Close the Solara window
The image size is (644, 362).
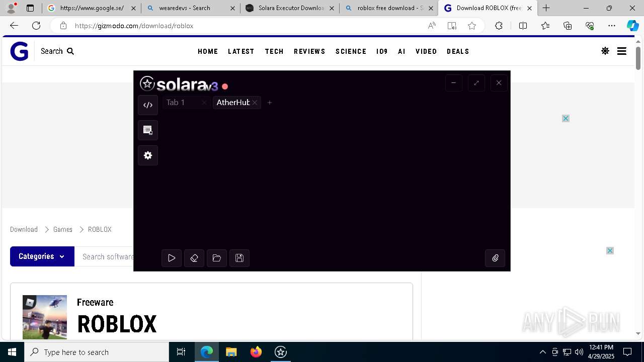pos(499,83)
